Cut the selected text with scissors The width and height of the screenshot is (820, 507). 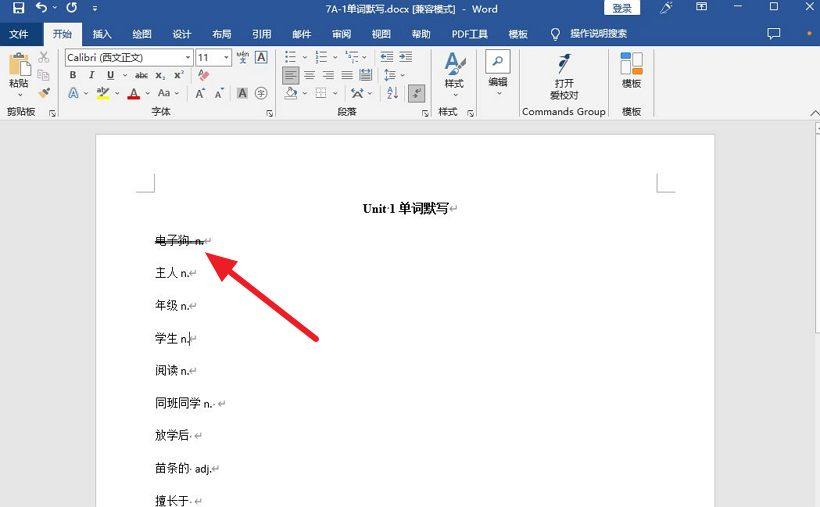click(44, 57)
